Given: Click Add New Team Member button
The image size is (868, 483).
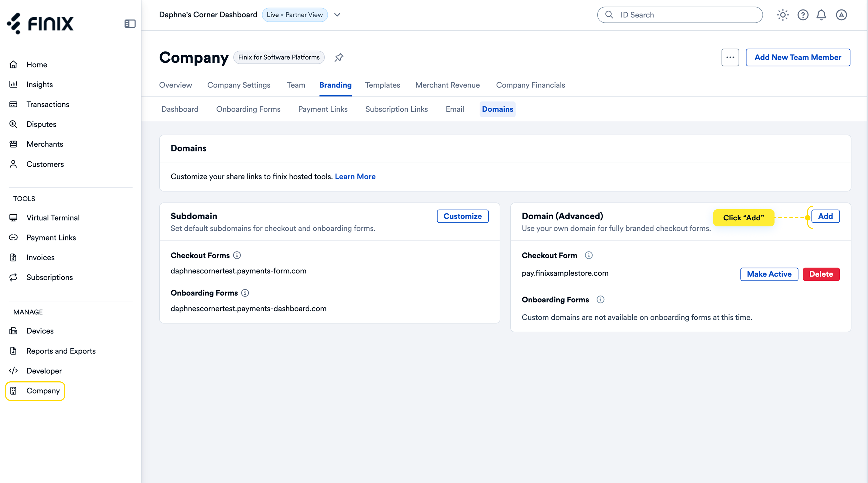Looking at the screenshot, I should click(x=798, y=57).
